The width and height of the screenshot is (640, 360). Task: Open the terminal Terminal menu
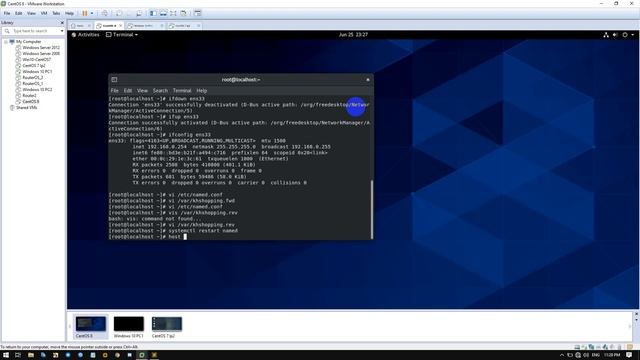(x=182, y=91)
